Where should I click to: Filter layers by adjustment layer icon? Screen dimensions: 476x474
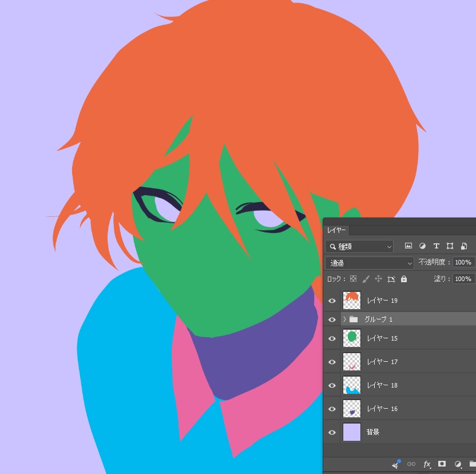tap(422, 246)
